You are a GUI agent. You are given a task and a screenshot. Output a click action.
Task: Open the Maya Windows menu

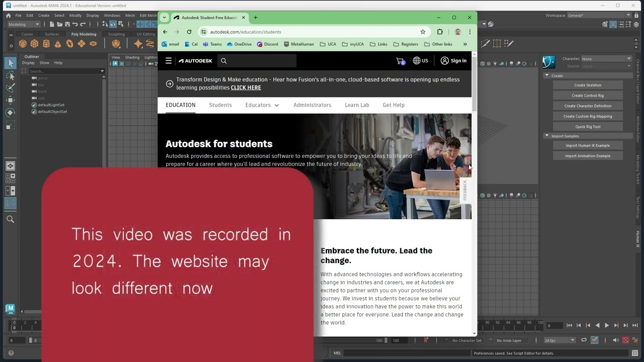point(112,16)
